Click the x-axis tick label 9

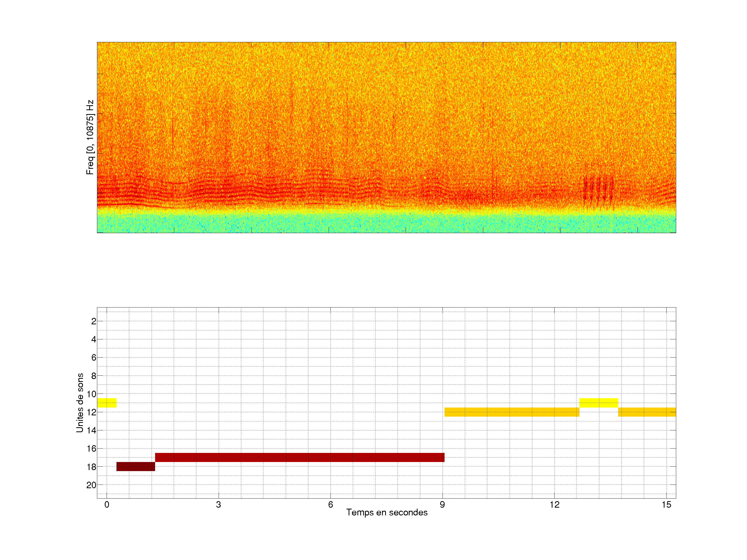click(442, 505)
